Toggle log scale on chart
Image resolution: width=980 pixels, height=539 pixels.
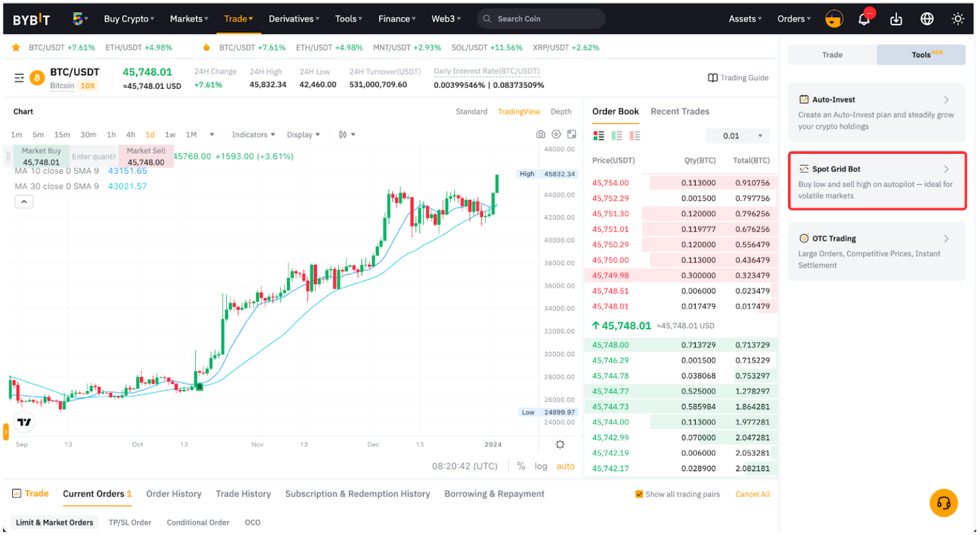pyautogui.click(x=541, y=467)
